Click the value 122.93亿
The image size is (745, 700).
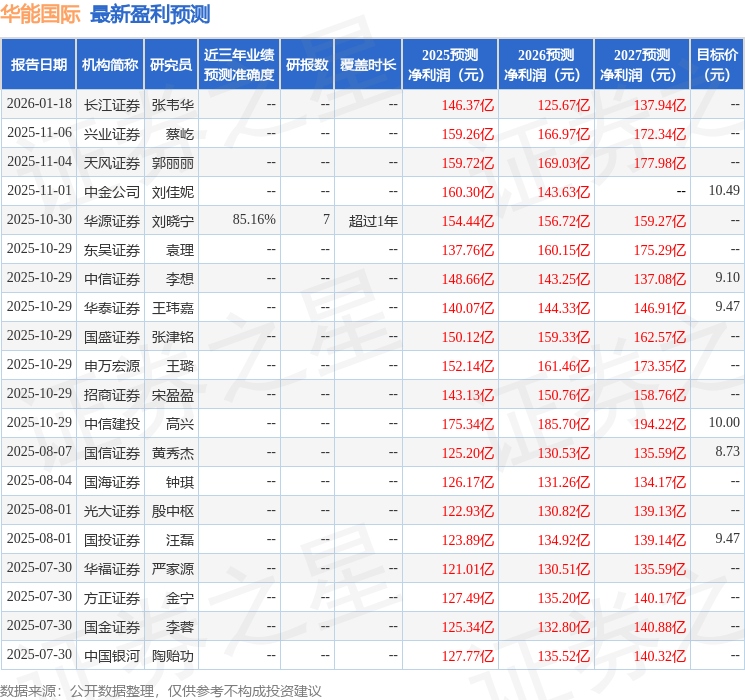point(468,511)
